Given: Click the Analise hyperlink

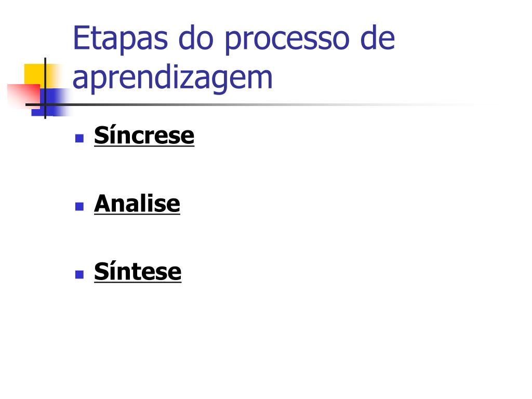Looking at the screenshot, I should tap(137, 204).
